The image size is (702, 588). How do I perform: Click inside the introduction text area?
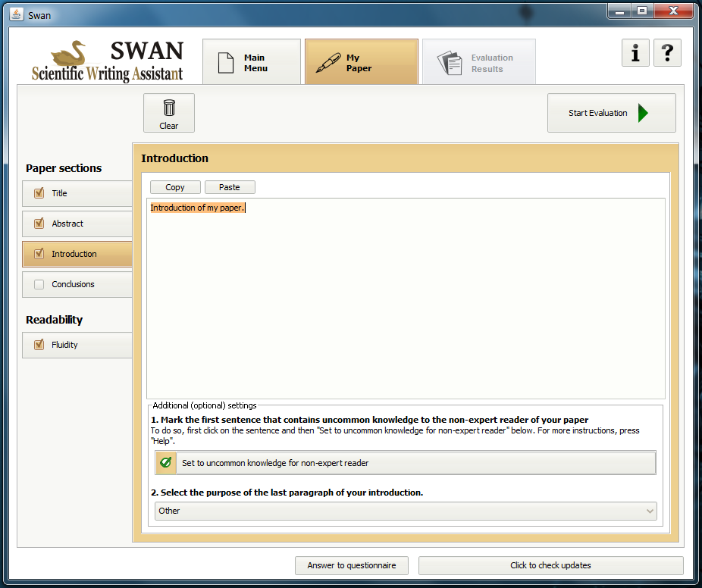[406, 299]
